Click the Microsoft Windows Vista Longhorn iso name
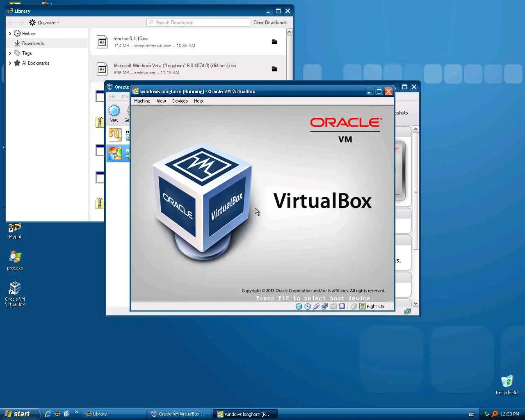 click(175, 66)
